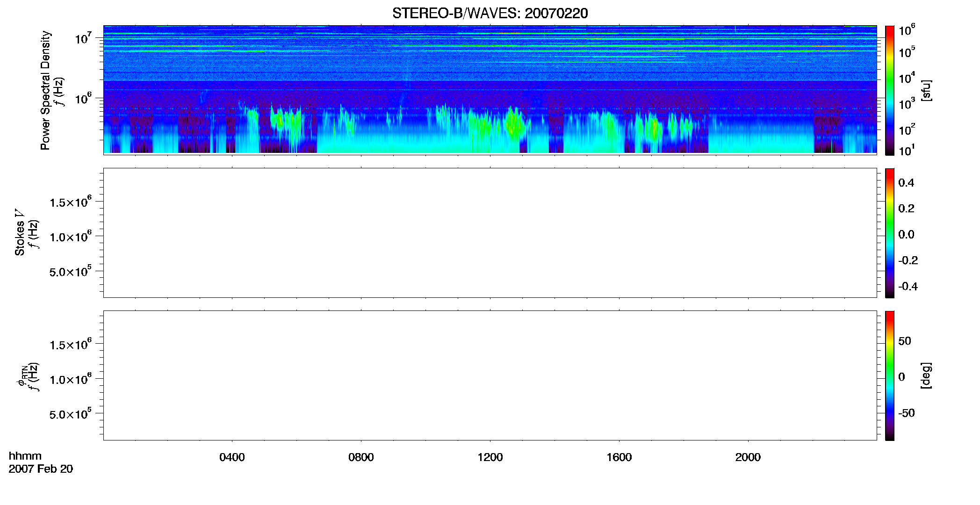Click the positive 50 label on the deg color bar
Viewport: 980px width, 505px height.
[x=905, y=341]
